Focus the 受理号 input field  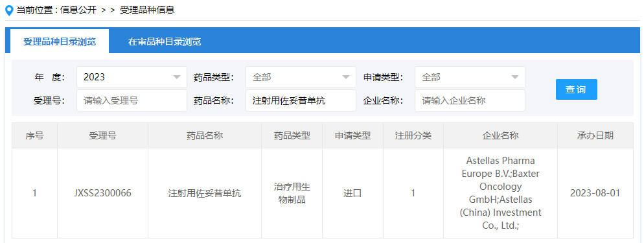tap(132, 100)
